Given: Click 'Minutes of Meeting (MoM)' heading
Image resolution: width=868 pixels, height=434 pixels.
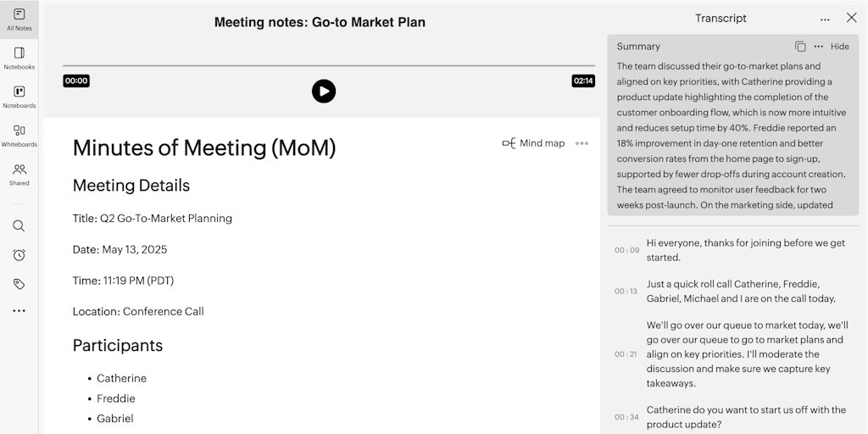Looking at the screenshot, I should [x=204, y=147].
